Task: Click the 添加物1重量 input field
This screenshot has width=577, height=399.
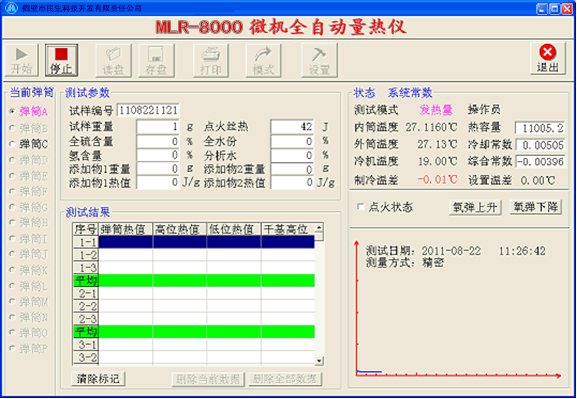Action: tap(158, 169)
